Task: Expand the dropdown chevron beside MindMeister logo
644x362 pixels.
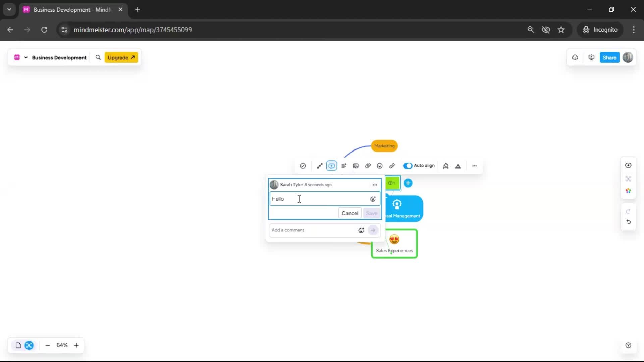Action: coord(26,57)
